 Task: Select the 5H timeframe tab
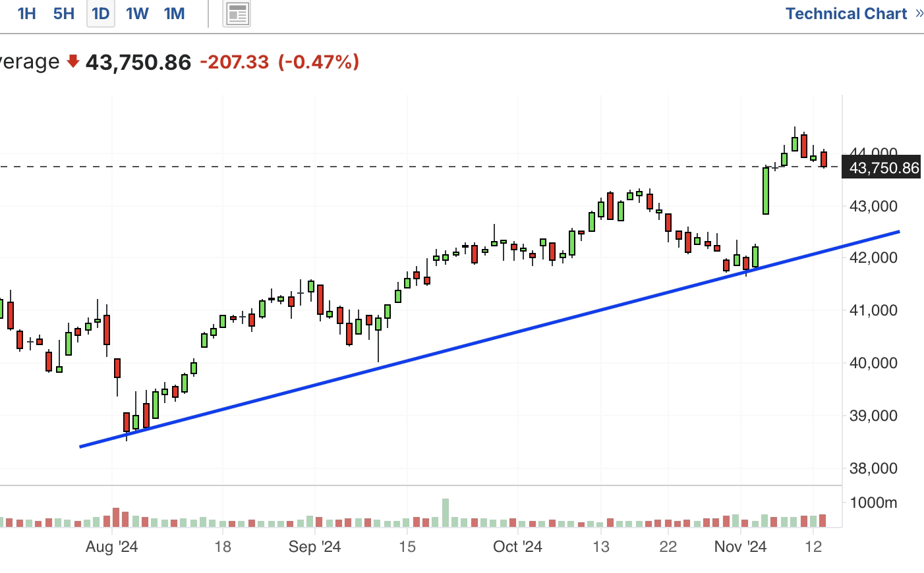click(x=63, y=14)
